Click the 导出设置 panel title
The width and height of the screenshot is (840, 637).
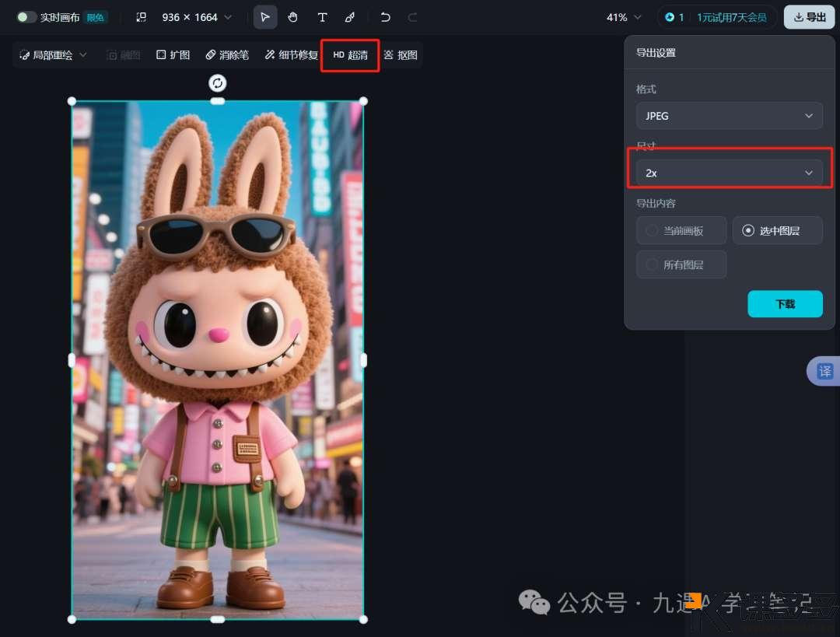[x=656, y=53]
